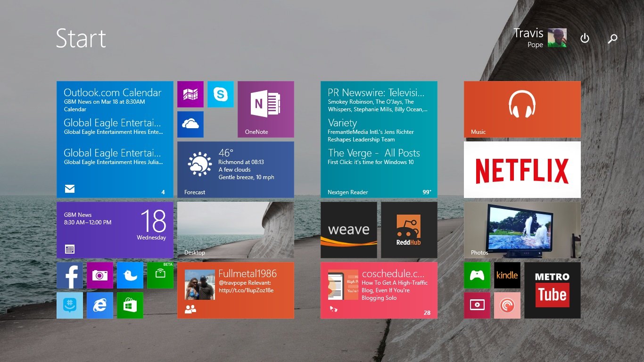Open the pink Pocket Casts tile
This screenshot has width=644, height=362.
pos(507,305)
